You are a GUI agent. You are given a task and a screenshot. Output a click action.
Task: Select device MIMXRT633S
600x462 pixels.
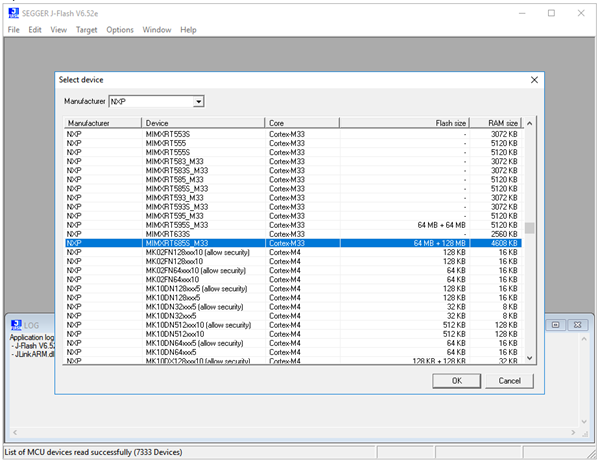click(x=293, y=234)
